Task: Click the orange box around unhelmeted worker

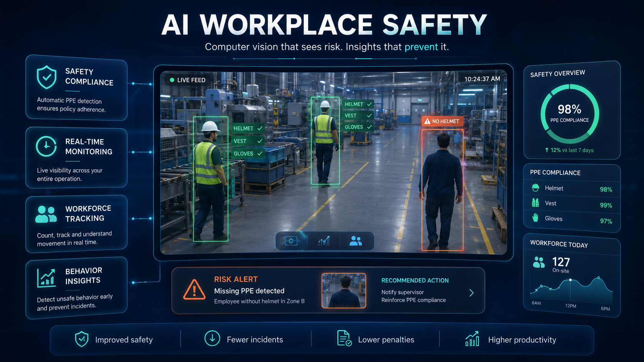Action: pos(443,190)
